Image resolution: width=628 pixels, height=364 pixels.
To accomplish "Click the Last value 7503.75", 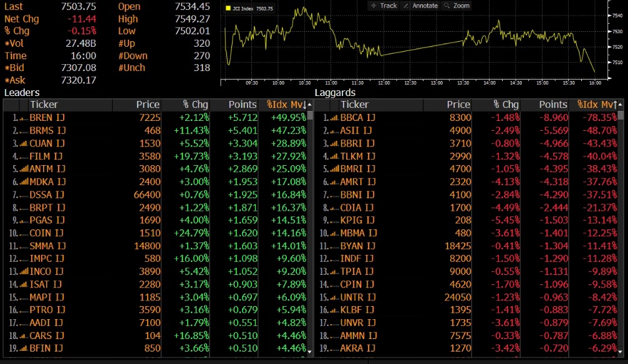I will click(x=79, y=7).
